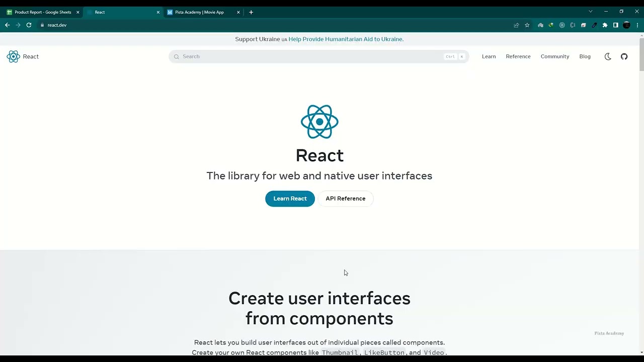Click the "Create user interfaces from components" heading
This screenshot has height=362, width=644.
point(319,308)
